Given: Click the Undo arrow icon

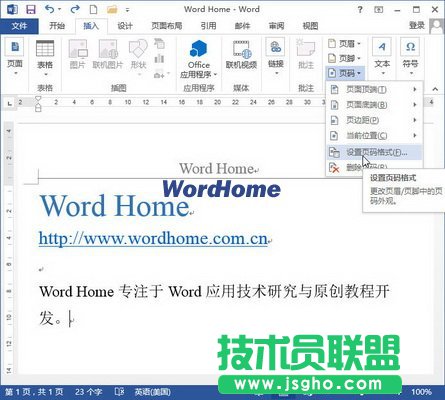Looking at the screenshot, I should coord(49,9).
